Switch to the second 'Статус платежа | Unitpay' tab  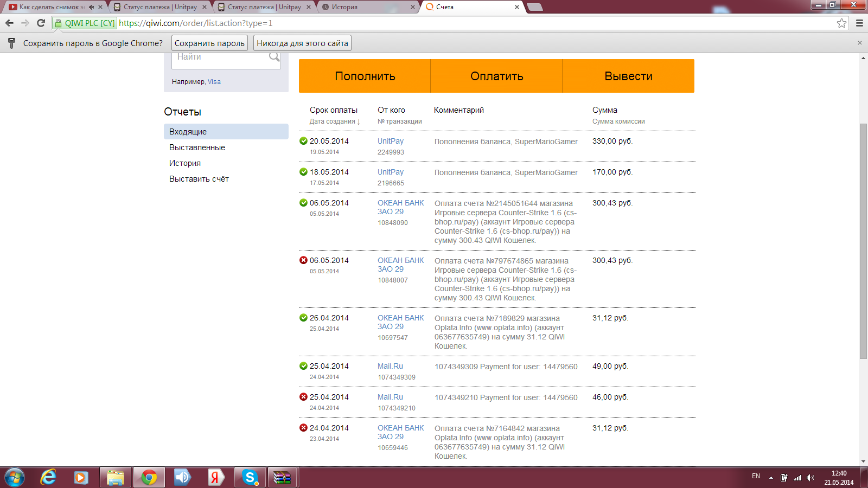pos(264,7)
